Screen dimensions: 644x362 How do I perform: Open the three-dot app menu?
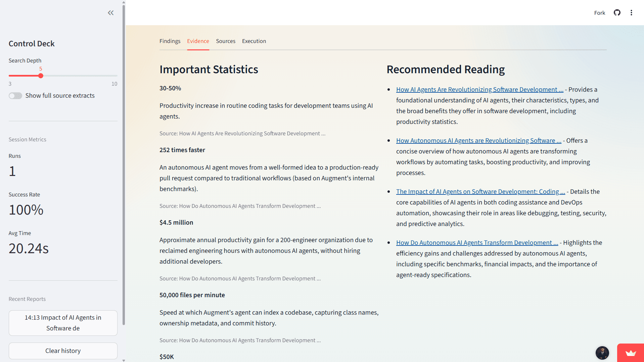pyautogui.click(x=631, y=13)
